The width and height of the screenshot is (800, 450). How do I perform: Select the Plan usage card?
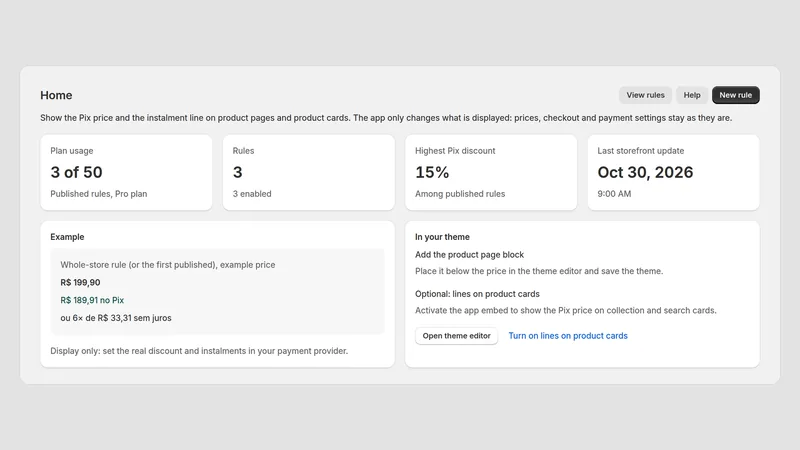[x=126, y=172]
